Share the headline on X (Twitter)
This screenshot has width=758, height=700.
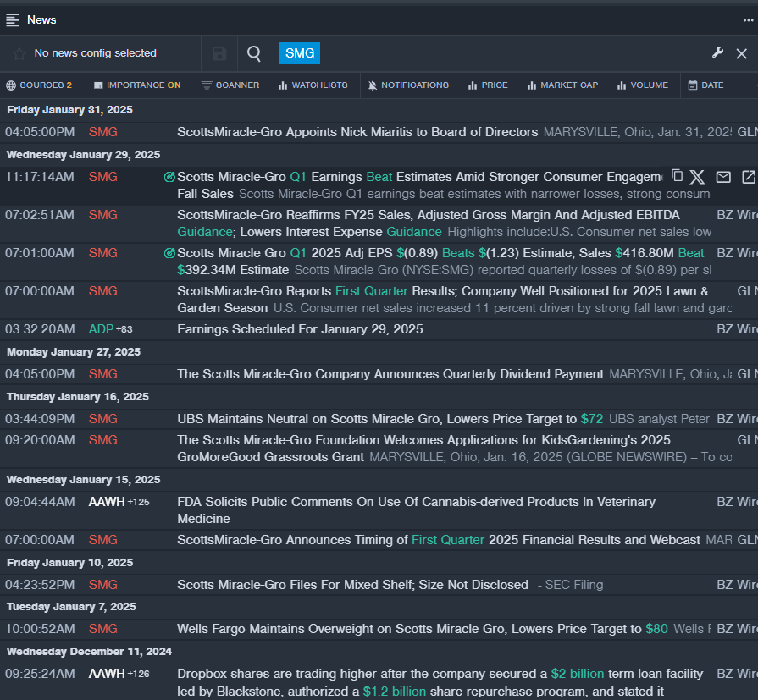pyautogui.click(x=697, y=176)
